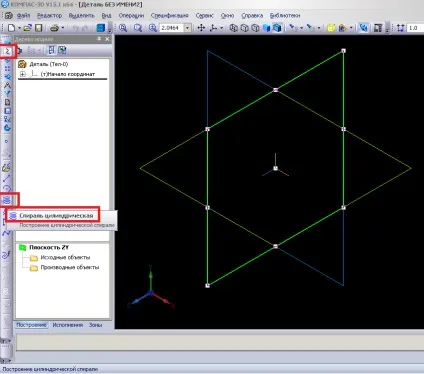
Task: Click the Print icon in the toolbar
Action: tap(54, 28)
